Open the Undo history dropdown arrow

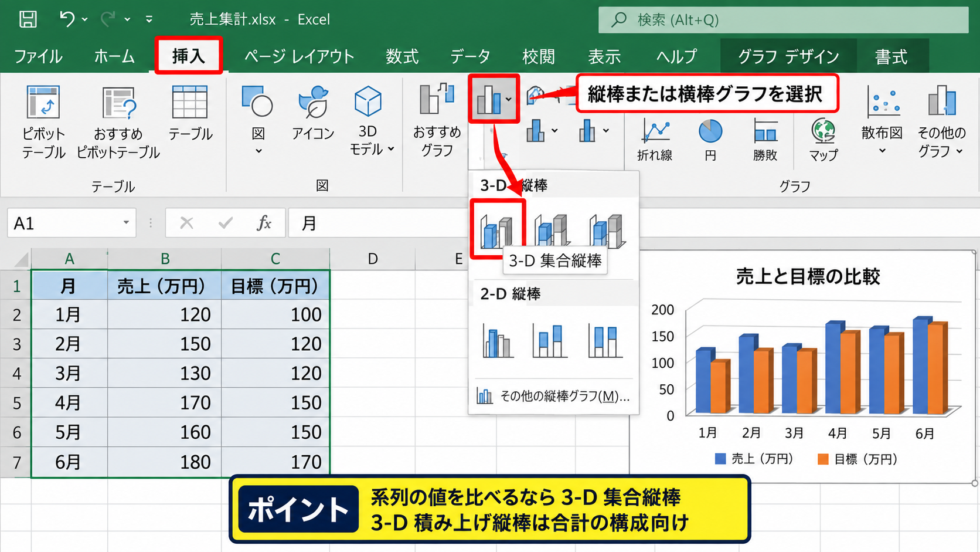pos(85,19)
